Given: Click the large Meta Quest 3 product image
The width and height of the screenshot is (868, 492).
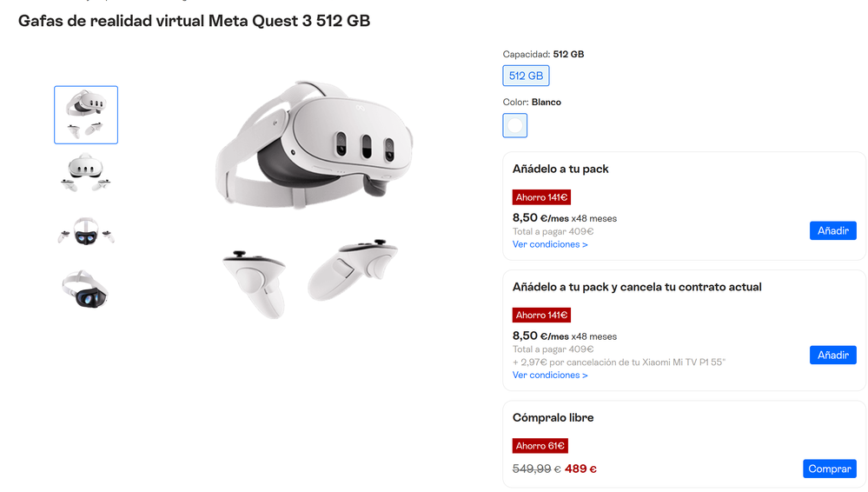Looking at the screenshot, I should [315, 200].
